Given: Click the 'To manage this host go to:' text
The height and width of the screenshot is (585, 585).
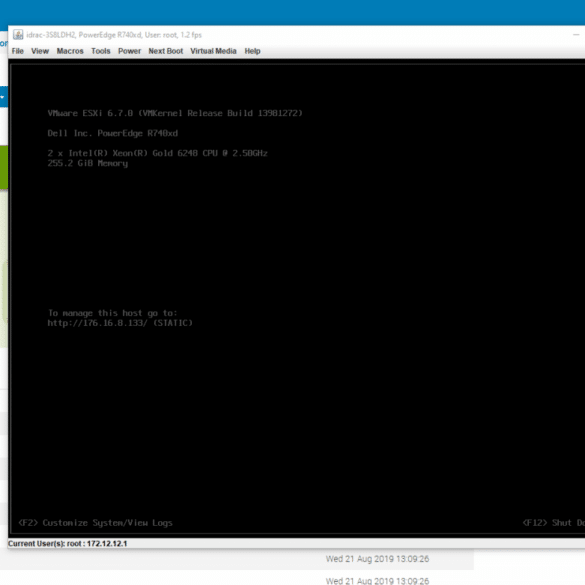Looking at the screenshot, I should 113,313.
